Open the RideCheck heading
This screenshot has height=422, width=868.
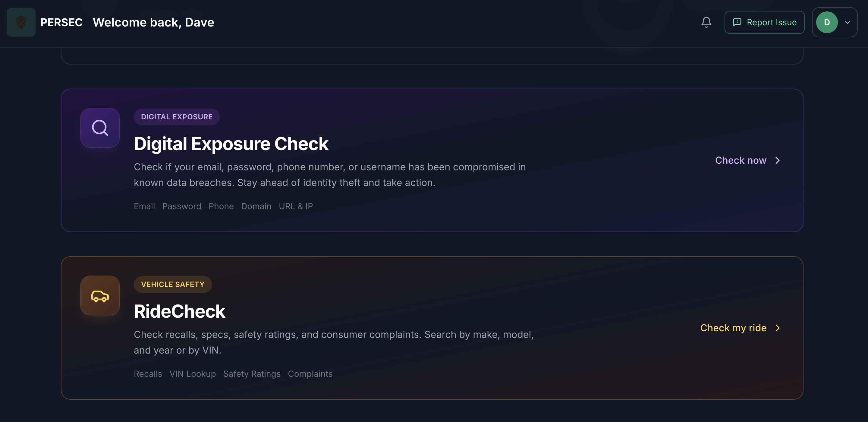coord(179,311)
